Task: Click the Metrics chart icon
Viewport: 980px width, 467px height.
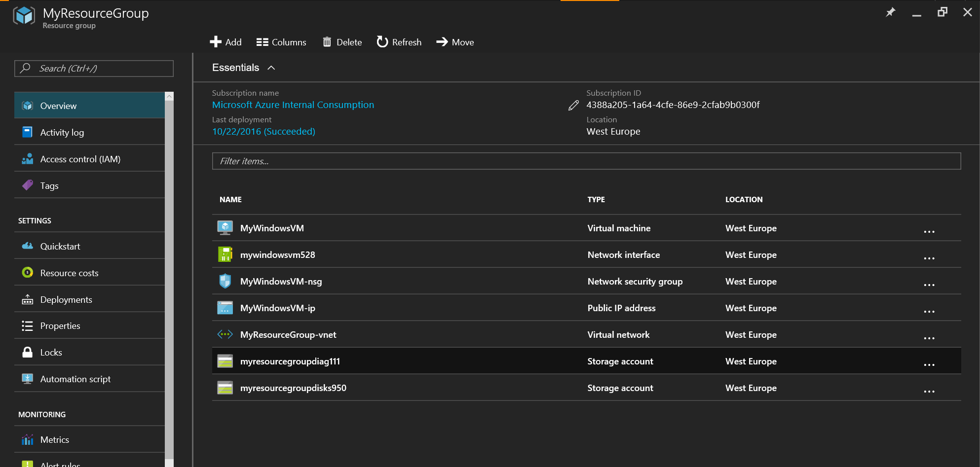Action: click(x=28, y=439)
